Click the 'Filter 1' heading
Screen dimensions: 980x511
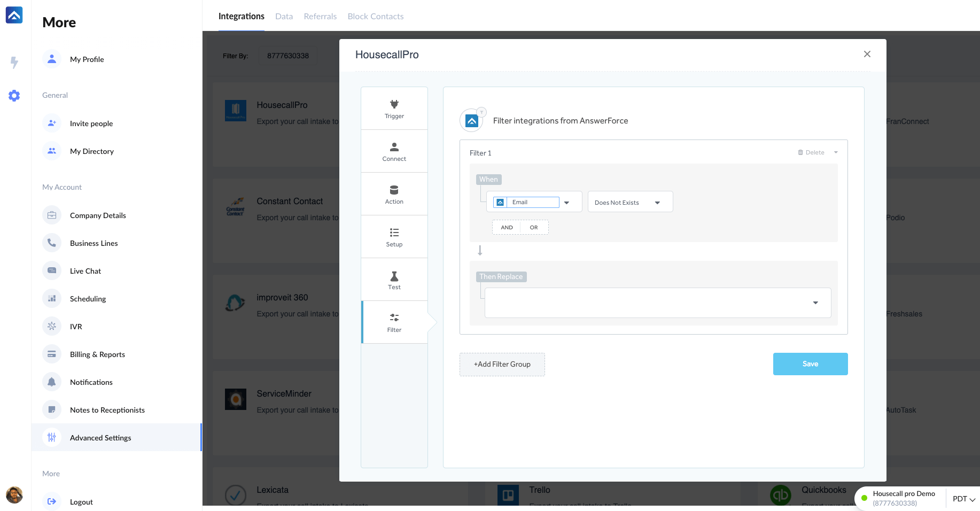coord(480,153)
